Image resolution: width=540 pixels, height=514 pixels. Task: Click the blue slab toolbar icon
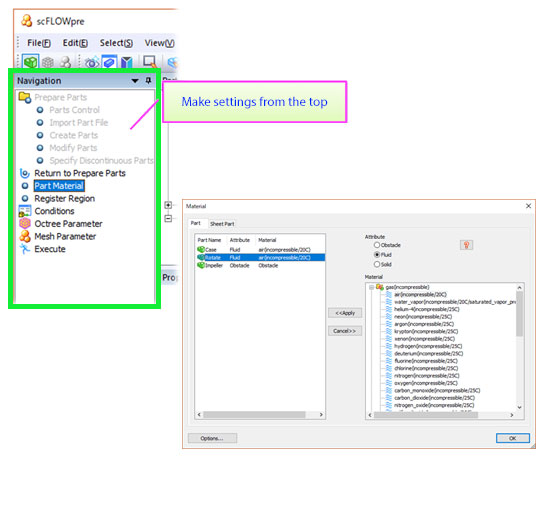click(109, 62)
